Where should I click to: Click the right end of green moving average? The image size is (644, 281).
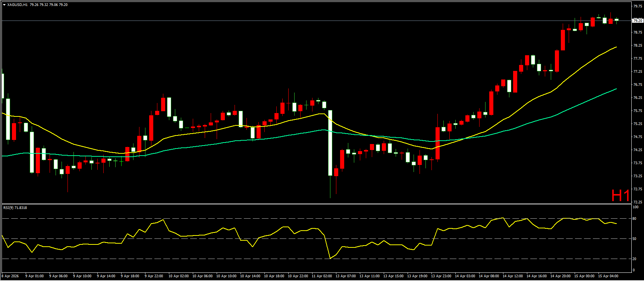(616, 89)
